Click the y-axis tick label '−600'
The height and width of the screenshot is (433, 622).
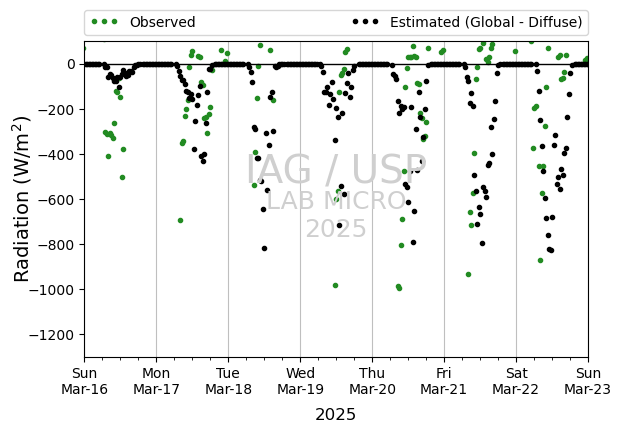(x=56, y=200)
